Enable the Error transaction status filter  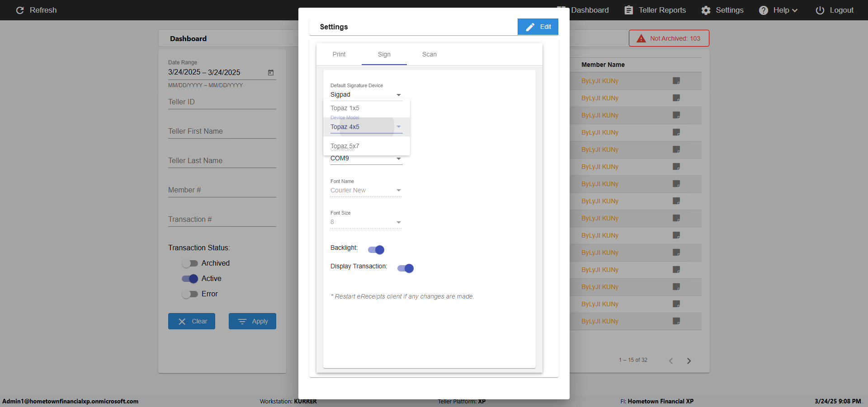190,294
